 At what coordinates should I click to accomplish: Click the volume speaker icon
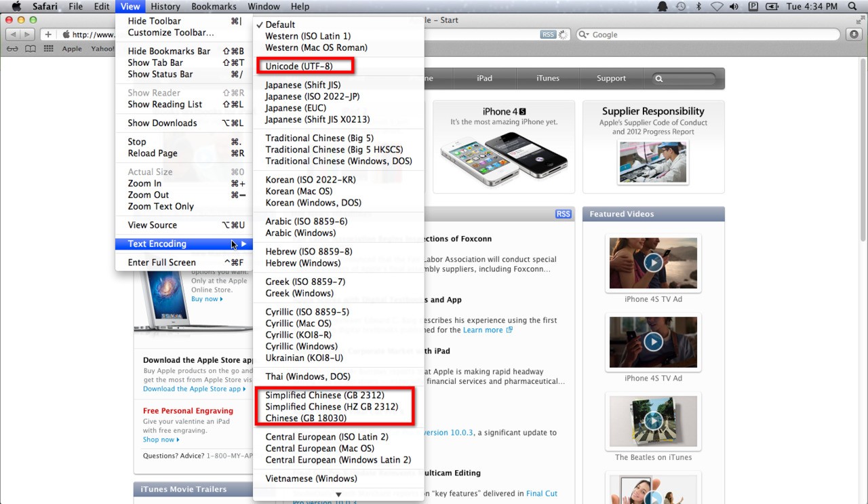(735, 7)
